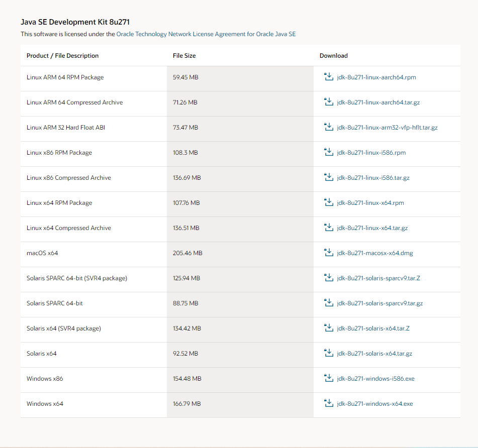Click the 73.47 MB file size cell
478x448 pixels.
pyautogui.click(x=240, y=129)
